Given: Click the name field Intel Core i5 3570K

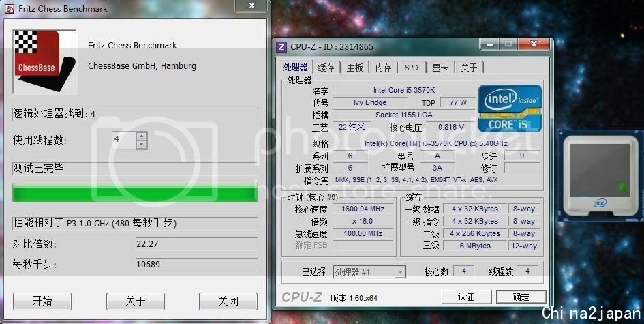Looking at the screenshot, I should (403, 90).
